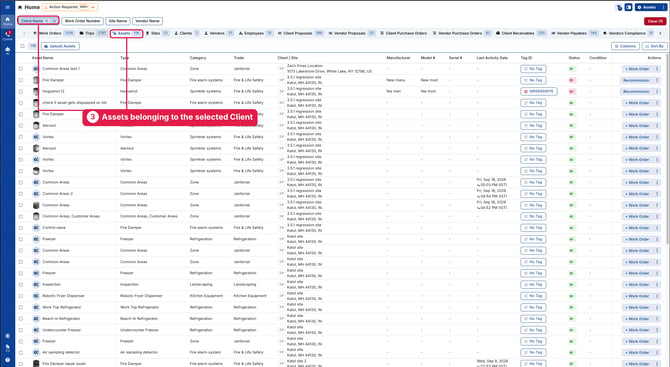The height and width of the screenshot is (367, 670).
Task: Open the Client Purchase Orders tab
Action: [x=403, y=33]
